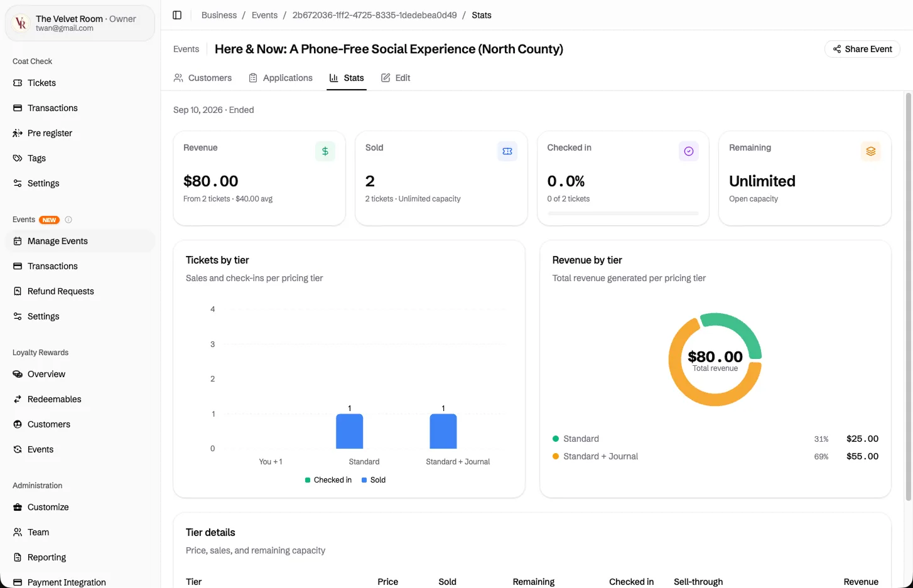
Task: Click the Price column header
Action: pos(388,582)
